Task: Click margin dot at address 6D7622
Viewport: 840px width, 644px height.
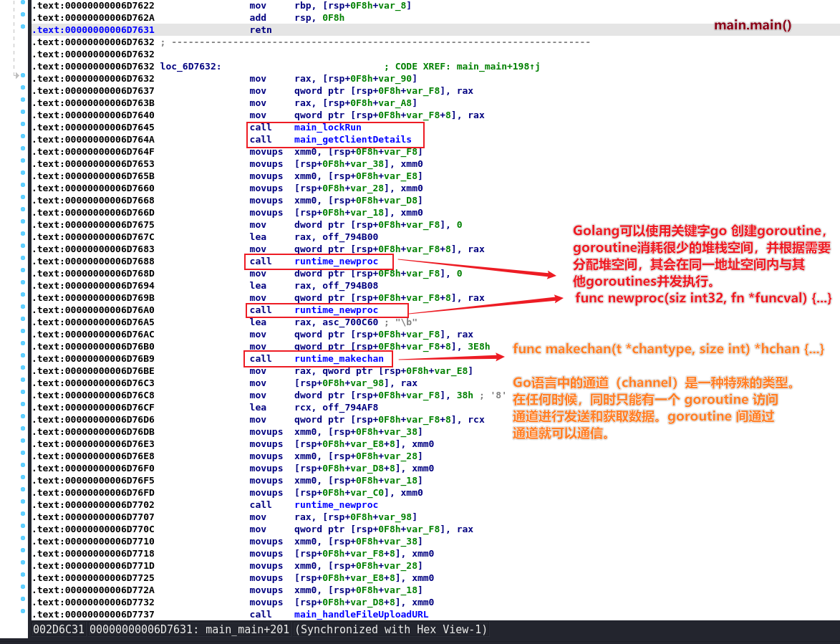Action: point(24,6)
